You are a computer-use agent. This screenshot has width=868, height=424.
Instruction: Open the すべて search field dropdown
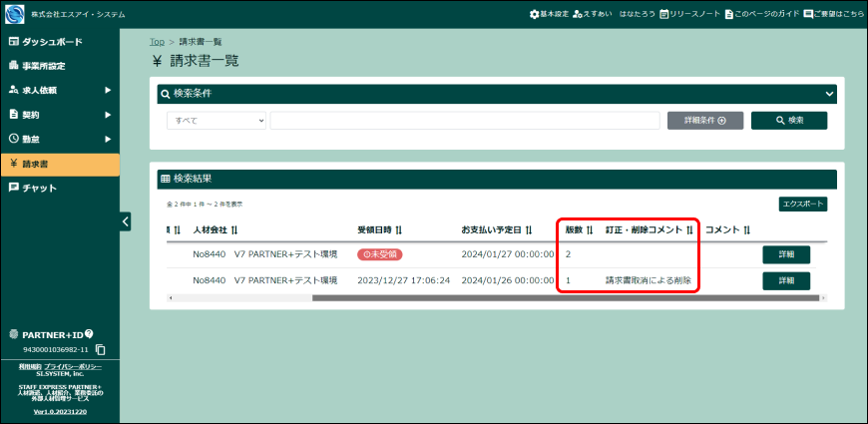217,121
